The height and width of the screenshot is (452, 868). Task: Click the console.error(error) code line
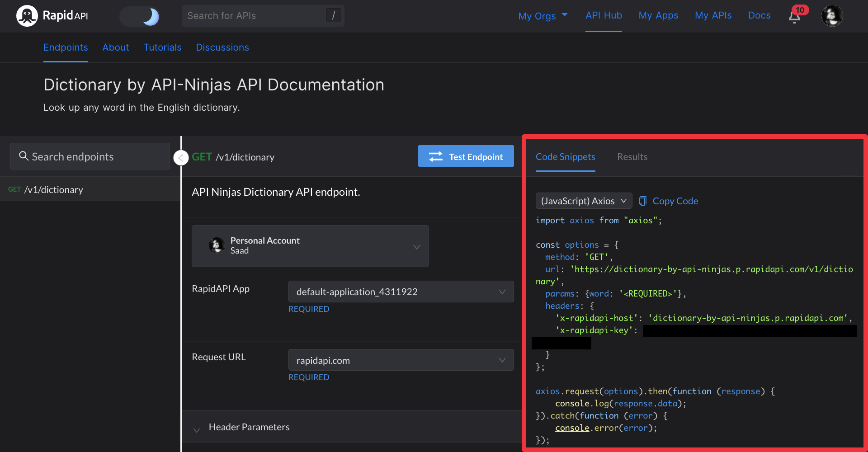click(x=606, y=428)
